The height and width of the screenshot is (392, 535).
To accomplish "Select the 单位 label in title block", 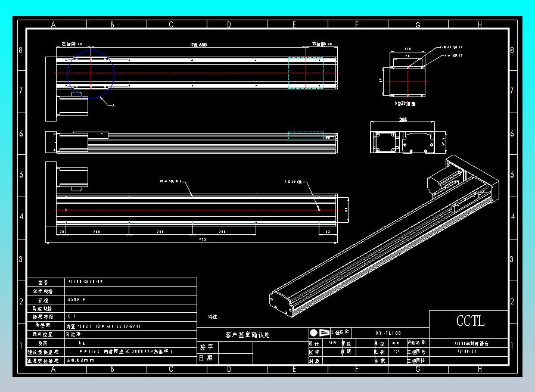I will pyautogui.click(x=380, y=344).
